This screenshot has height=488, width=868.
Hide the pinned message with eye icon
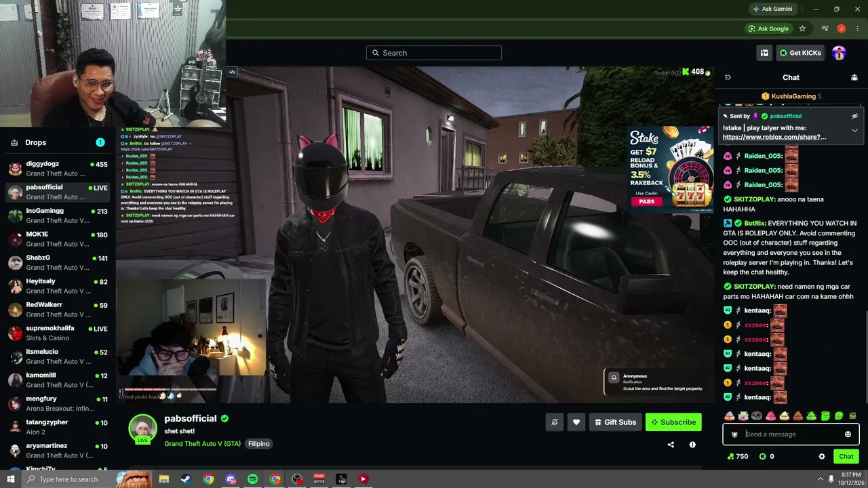(854, 116)
